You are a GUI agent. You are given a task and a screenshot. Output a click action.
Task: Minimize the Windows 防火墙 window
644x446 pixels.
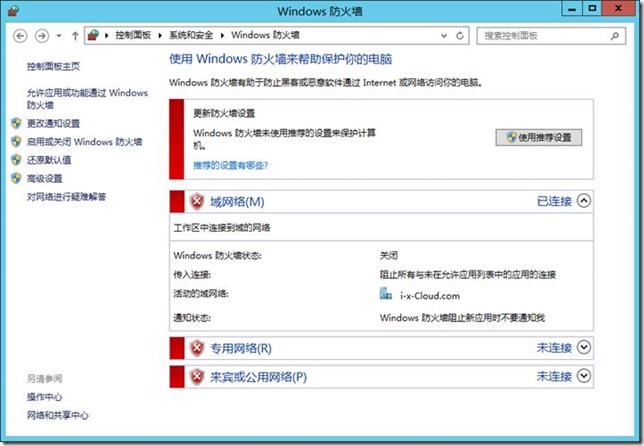coord(572,9)
